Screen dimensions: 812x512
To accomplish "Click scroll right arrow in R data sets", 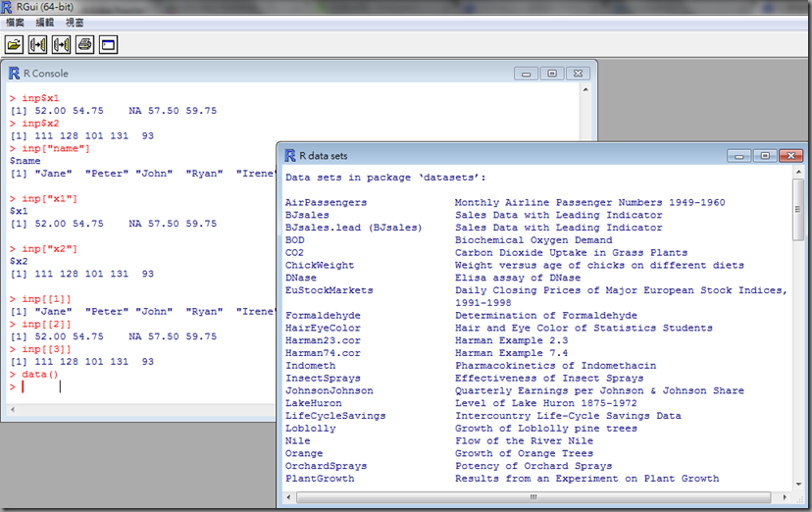I will 785,497.
